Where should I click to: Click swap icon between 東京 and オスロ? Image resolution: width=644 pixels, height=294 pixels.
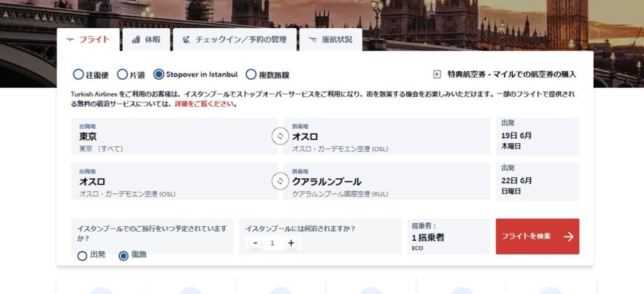click(x=280, y=136)
